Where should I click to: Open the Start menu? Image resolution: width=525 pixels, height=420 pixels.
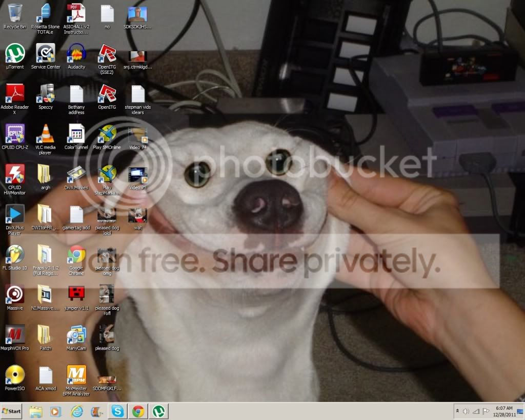pyautogui.click(x=11, y=411)
